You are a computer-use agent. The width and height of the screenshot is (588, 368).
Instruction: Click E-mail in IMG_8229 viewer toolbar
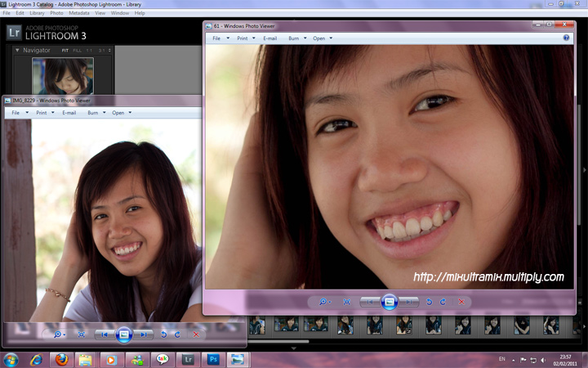[x=69, y=113]
